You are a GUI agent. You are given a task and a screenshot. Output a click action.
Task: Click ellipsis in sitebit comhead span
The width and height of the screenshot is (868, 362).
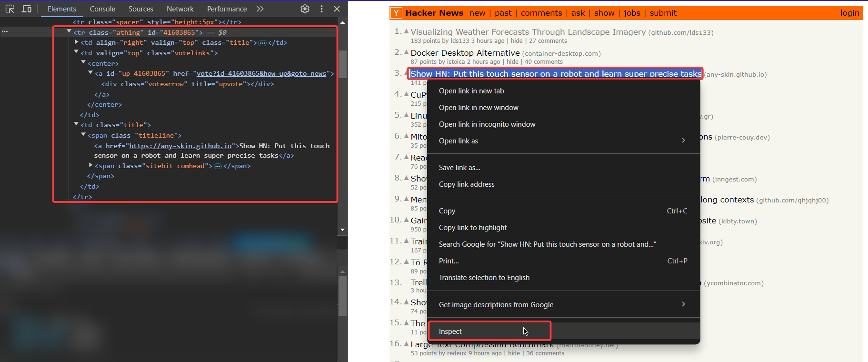(x=218, y=166)
